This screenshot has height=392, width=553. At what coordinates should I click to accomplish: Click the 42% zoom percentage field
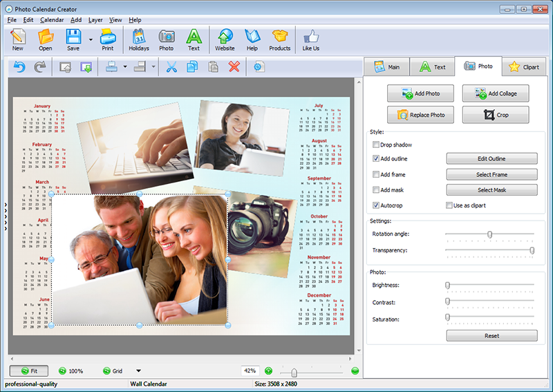(x=250, y=371)
